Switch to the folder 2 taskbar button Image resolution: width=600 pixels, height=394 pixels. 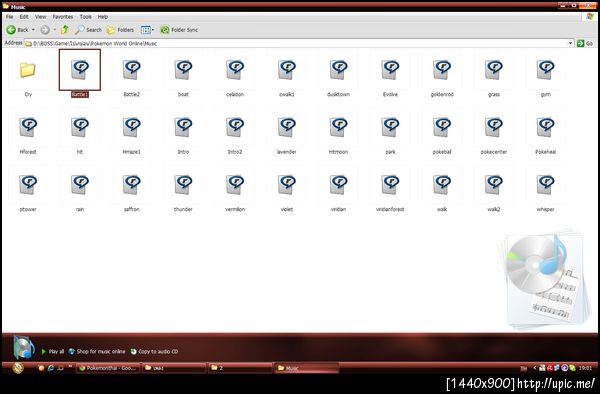pyautogui.click(x=240, y=368)
